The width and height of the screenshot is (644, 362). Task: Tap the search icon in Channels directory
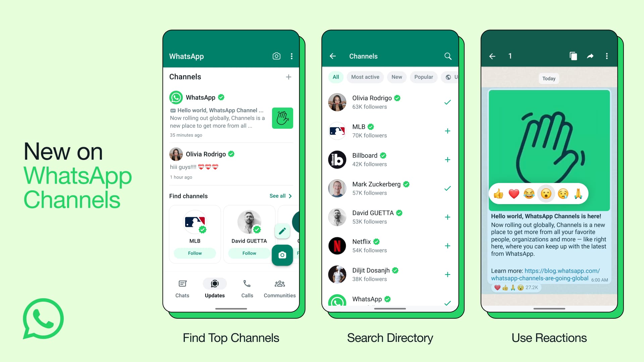coord(448,56)
